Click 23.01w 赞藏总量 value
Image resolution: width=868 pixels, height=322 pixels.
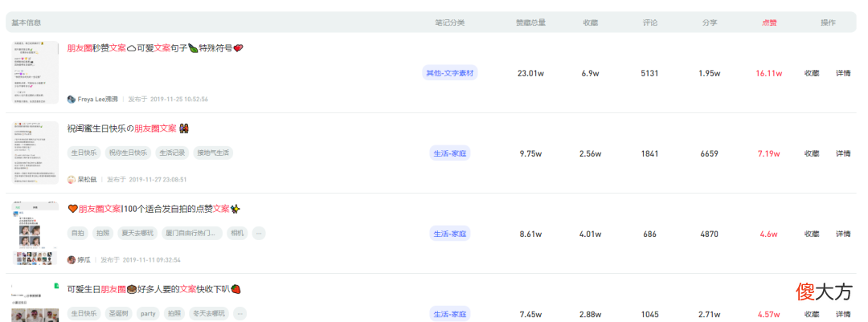click(x=531, y=73)
